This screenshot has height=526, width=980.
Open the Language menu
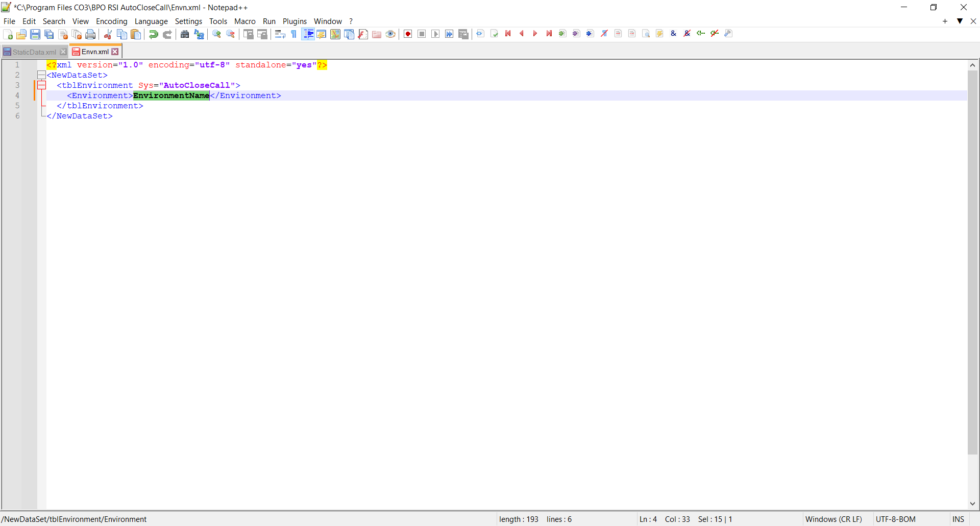tap(151, 21)
